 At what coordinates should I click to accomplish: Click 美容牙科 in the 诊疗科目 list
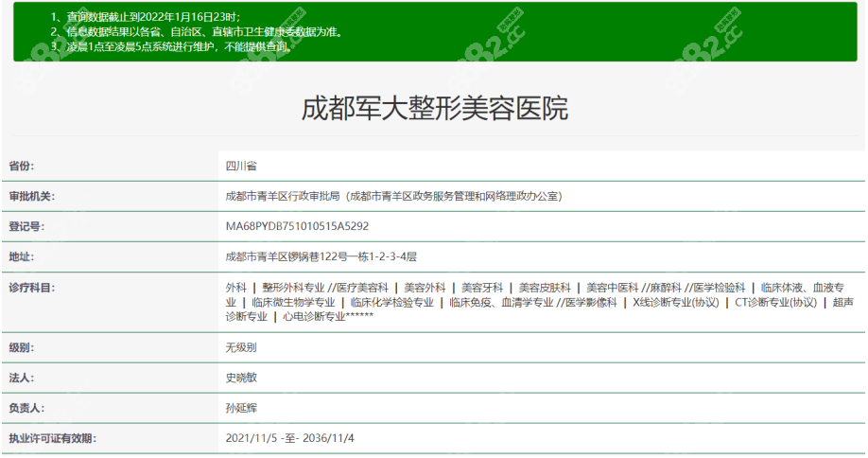(482, 288)
